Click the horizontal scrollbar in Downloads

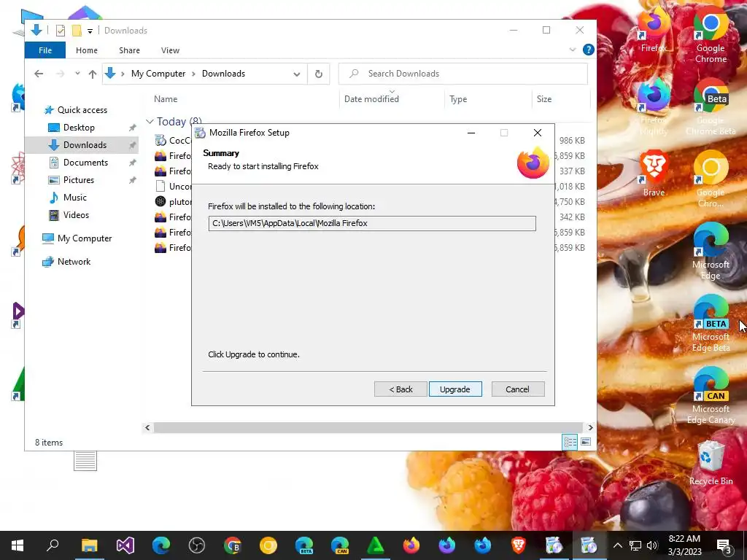pos(368,427)
